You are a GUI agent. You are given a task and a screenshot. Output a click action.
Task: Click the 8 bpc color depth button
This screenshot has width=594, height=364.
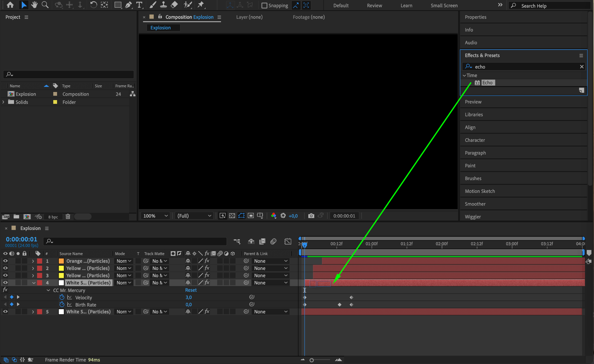53,217
